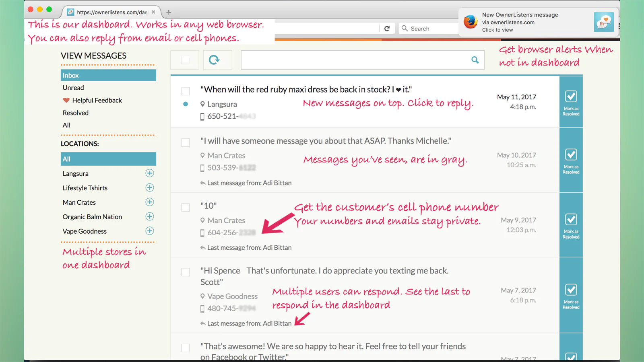Click the location pin icon next to Langsura
Image resolution: width=644 pixels, height=362 pixels.
click(x=202, y=104)
